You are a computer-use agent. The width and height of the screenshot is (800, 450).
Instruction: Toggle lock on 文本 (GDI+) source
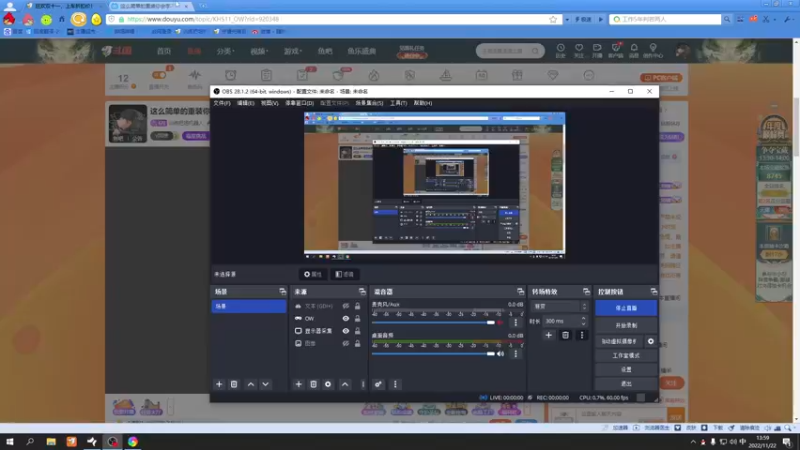click(x=357, y=306)
